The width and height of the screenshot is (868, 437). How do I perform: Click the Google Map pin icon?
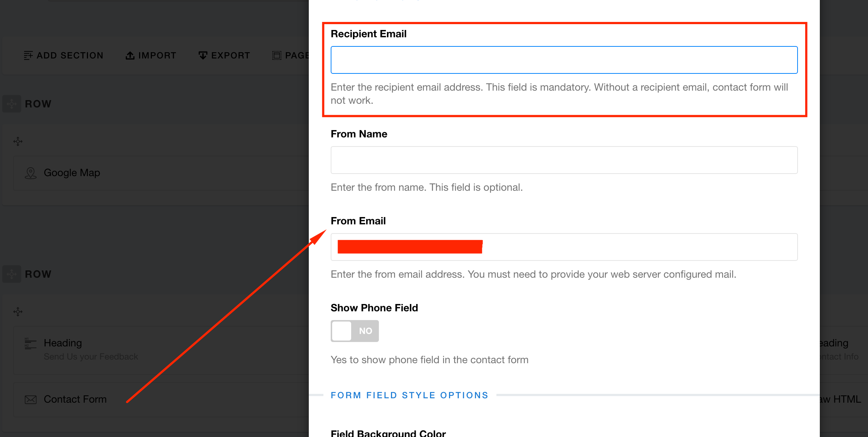(31, 173)
